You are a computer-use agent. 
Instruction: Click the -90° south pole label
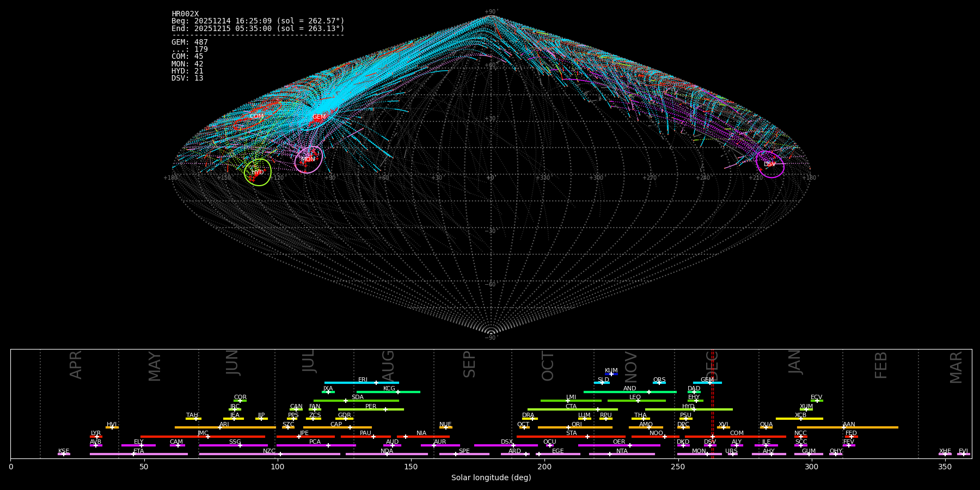tap(491, 338)
